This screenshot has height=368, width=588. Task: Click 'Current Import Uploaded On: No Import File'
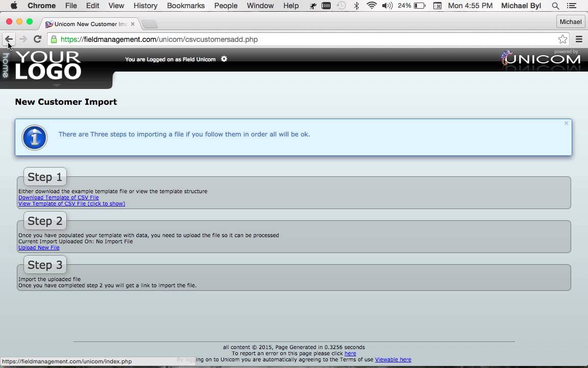point(76,241)
